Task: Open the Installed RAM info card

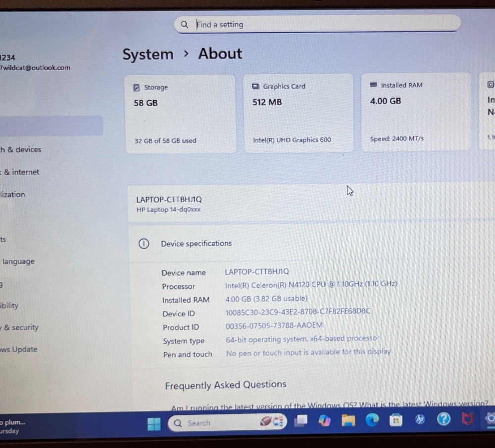Action: click(x=415, y=112)
